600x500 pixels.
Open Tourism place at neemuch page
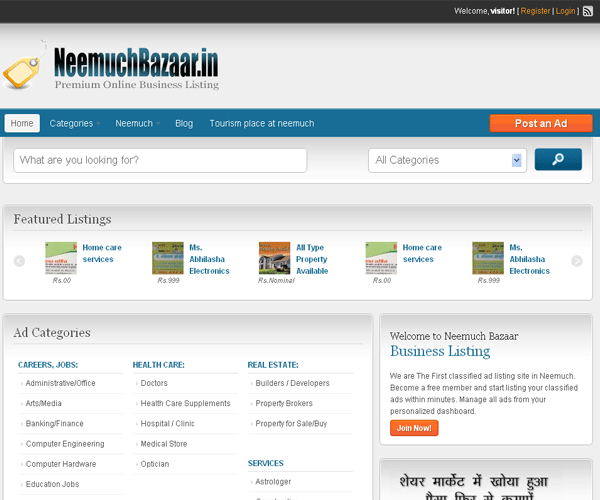261,123
